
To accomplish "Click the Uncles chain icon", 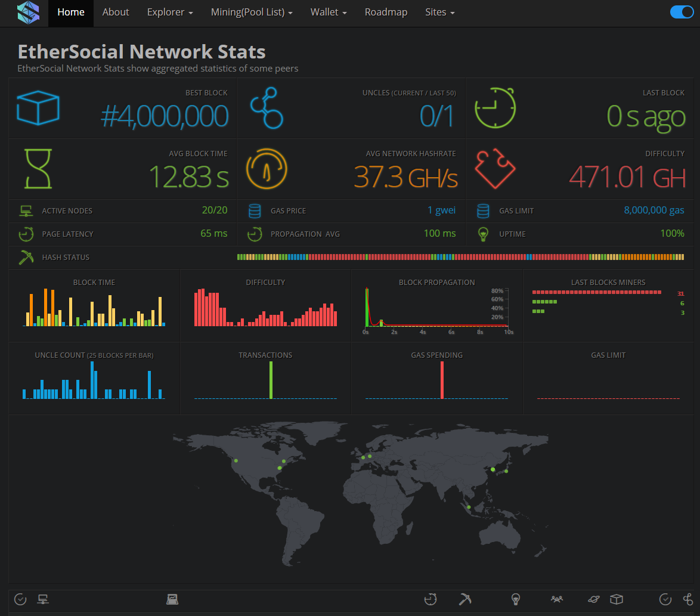I will coord(266,108).
